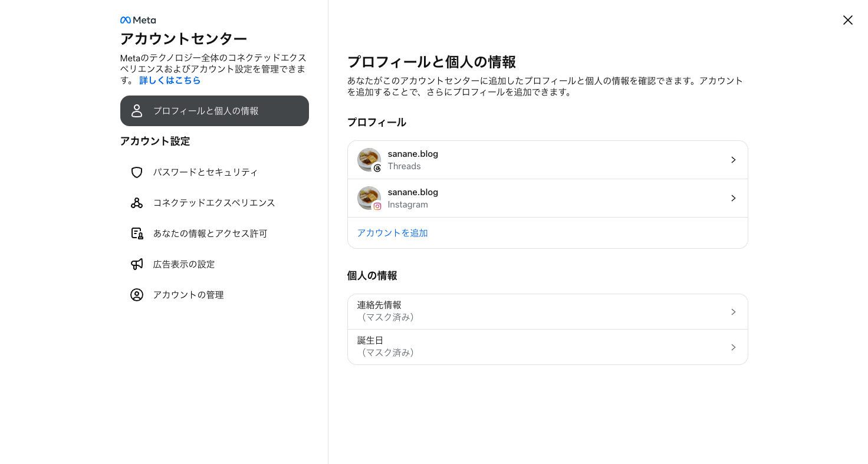Click アカウントを追加 link
The height and width of the screenshot is (464, 868).
393,233
